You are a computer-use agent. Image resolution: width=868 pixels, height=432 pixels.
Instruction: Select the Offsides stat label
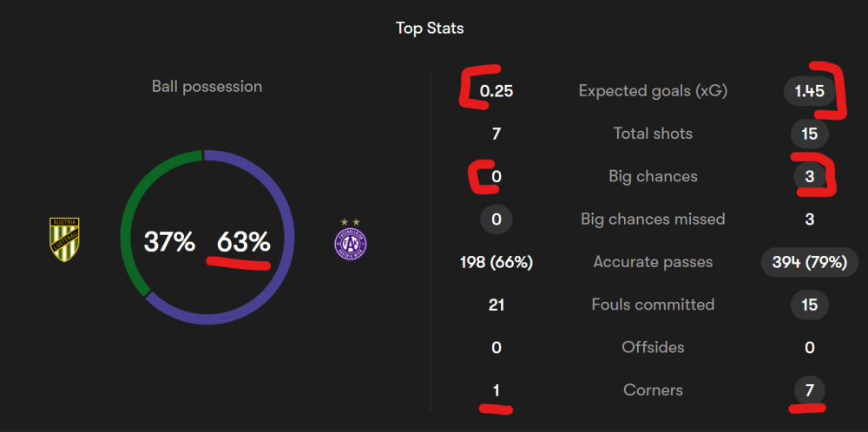coord(653,347)
